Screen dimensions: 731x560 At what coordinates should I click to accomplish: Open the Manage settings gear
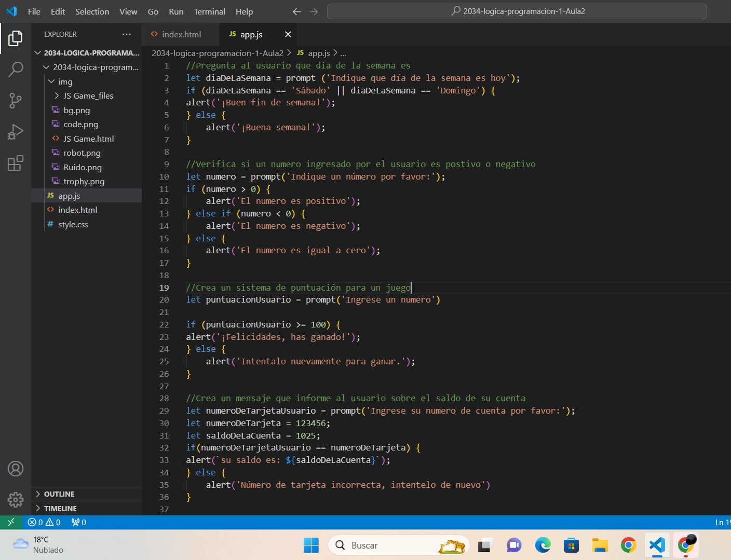tap(16, 500)
